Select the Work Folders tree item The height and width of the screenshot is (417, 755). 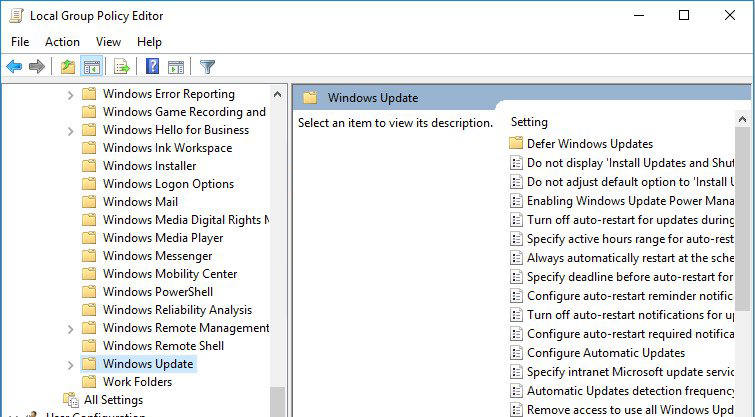point(137,381)
